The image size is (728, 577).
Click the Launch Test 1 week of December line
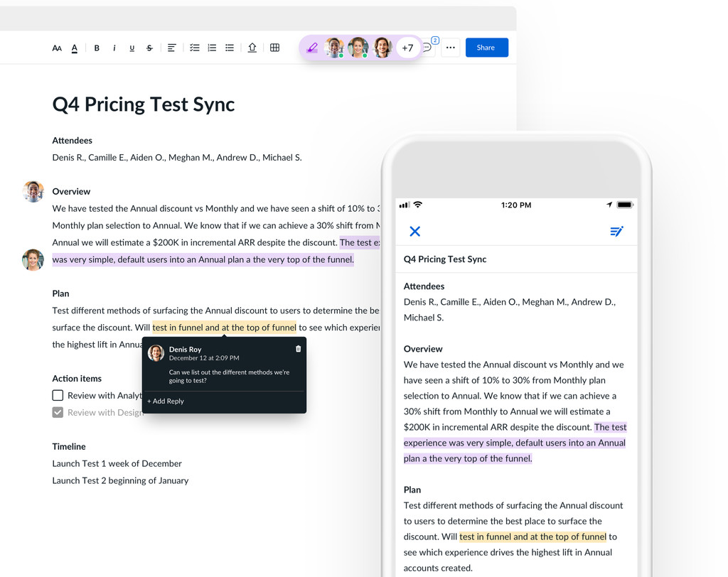117,463
